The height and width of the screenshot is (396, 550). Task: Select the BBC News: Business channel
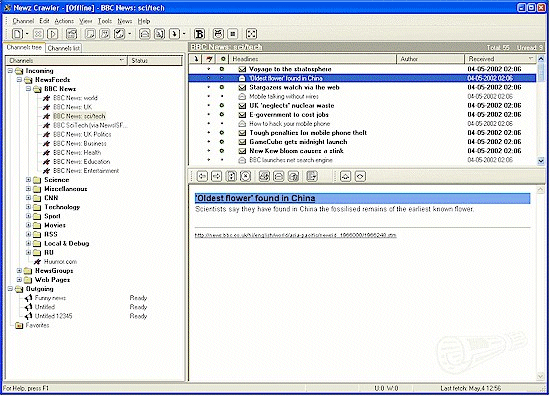pyautogui.click(x=80, y=143)
